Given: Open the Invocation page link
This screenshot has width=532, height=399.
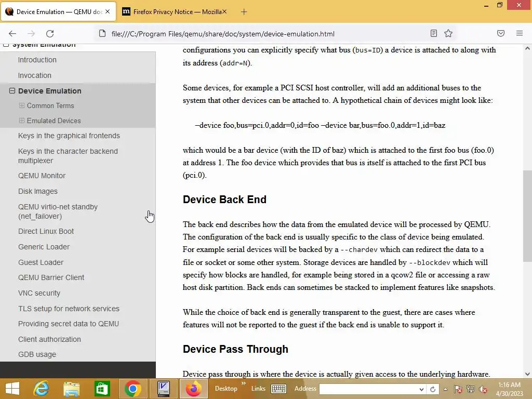Looking at the screenshot, I should coord(35,75).
